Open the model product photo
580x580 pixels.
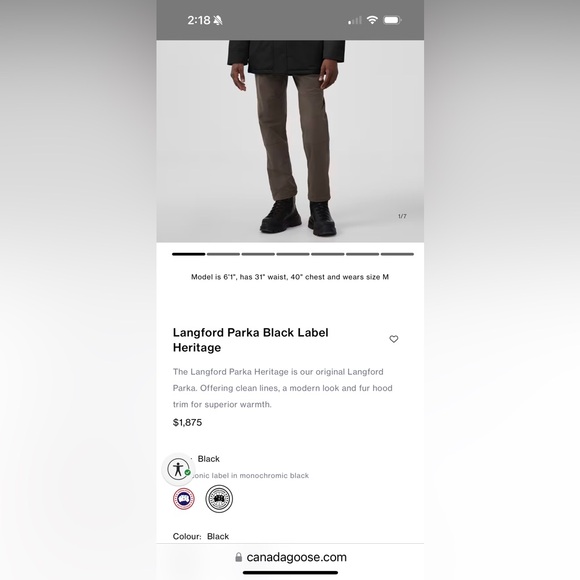[x=290, y=141]
